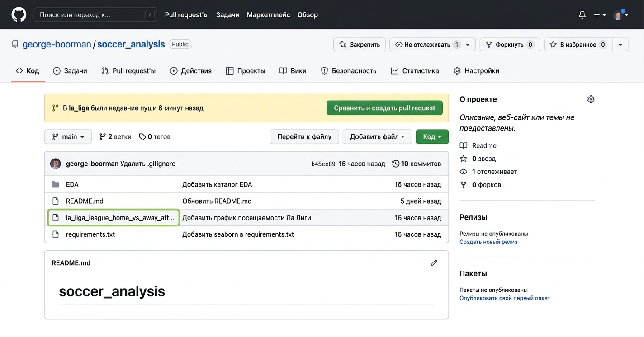Click the EDA folder icon
Screen dimensions: 644x337
pos(56,184)
